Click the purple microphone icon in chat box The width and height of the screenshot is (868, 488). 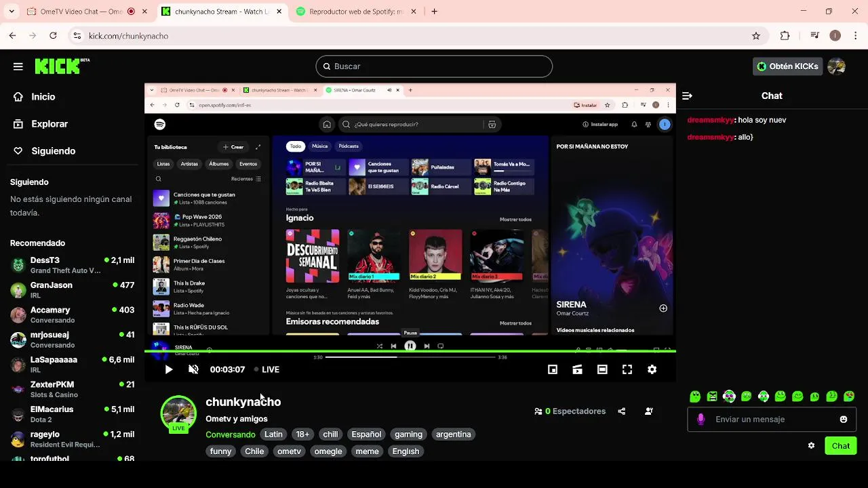701,420
